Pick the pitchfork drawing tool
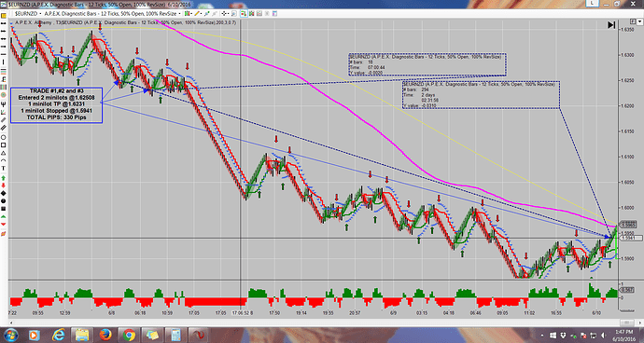 point(4,104)
